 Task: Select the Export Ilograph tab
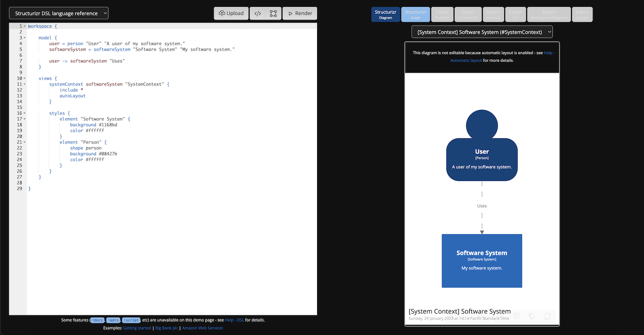(582, 14)
